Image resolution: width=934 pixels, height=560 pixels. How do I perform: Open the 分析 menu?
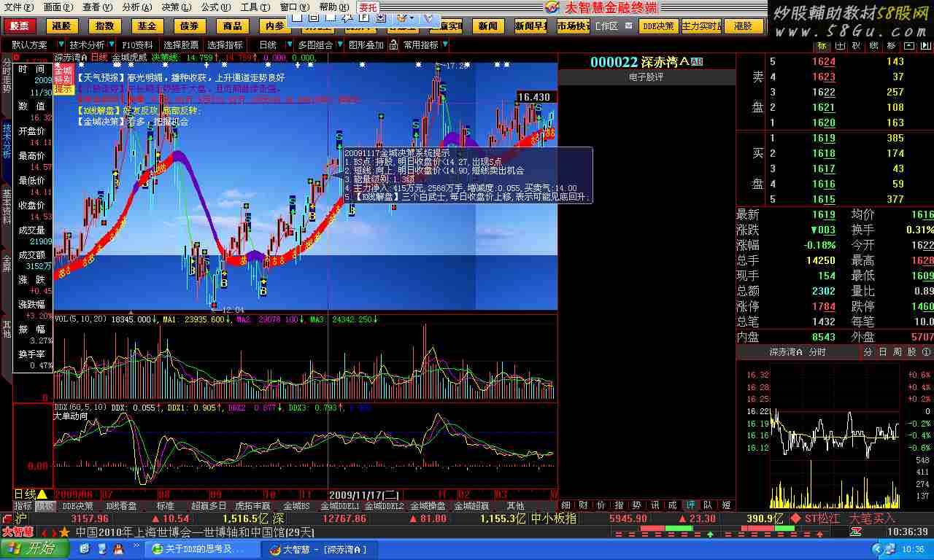click(x=136, y=7)
